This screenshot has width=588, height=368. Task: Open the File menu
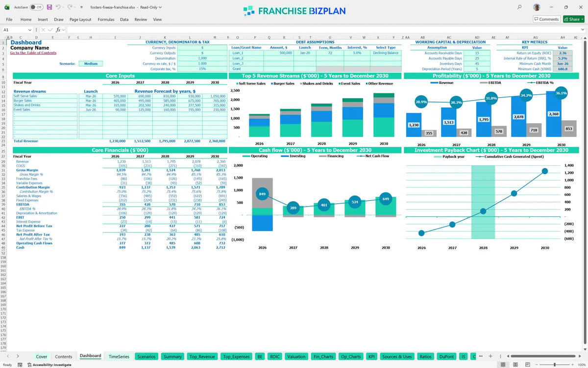[x=9, y=19]
